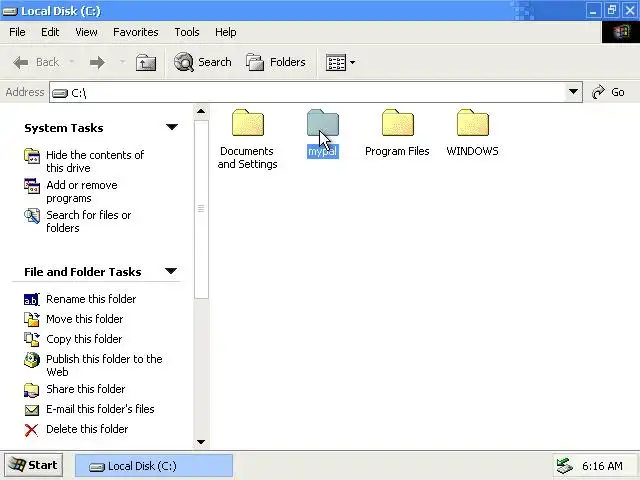640x480 pixels.
Task: Click Share this folder
Action: 86,389
